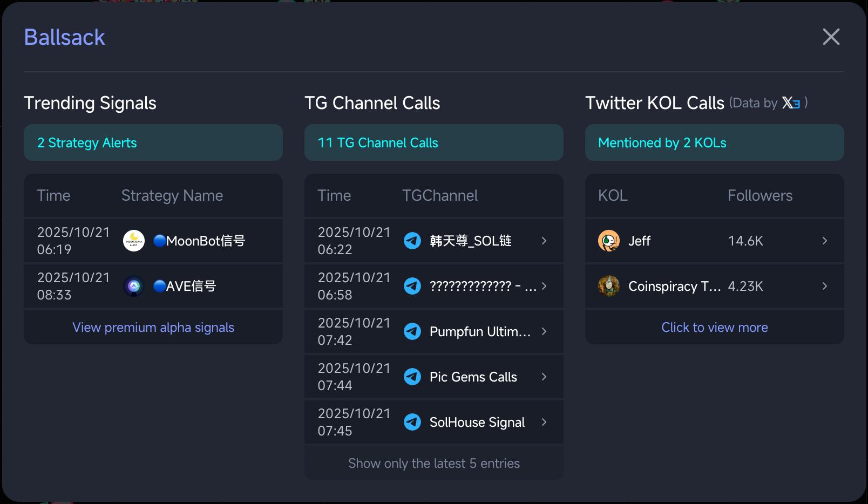Click Coinspiracy KOL profile avatar
The width and height of the screenshot is (868, 504).
[x=609, y=286]
